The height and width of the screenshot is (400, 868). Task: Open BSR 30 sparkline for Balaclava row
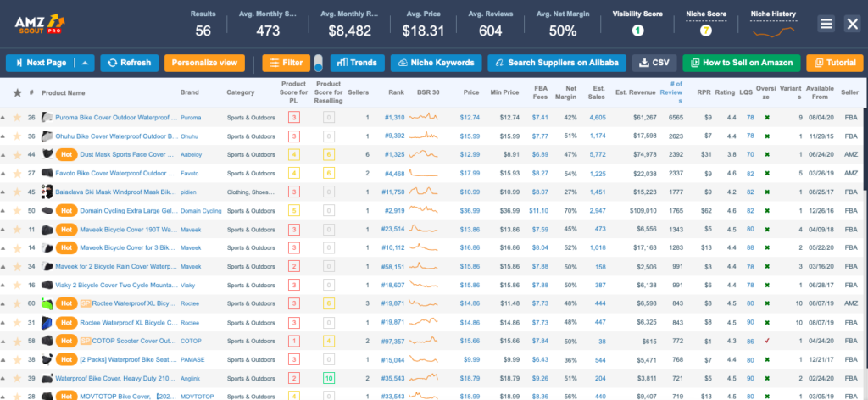point(424,192)
